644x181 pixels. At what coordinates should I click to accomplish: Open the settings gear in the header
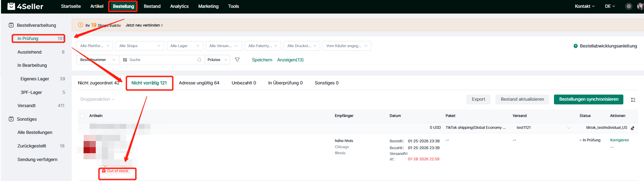click(628, 6)
